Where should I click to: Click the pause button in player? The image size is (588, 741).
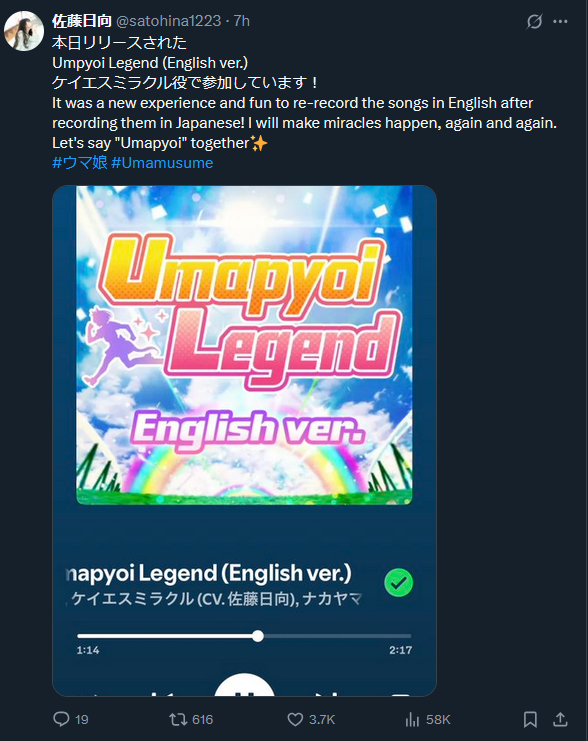click(244, 685)
